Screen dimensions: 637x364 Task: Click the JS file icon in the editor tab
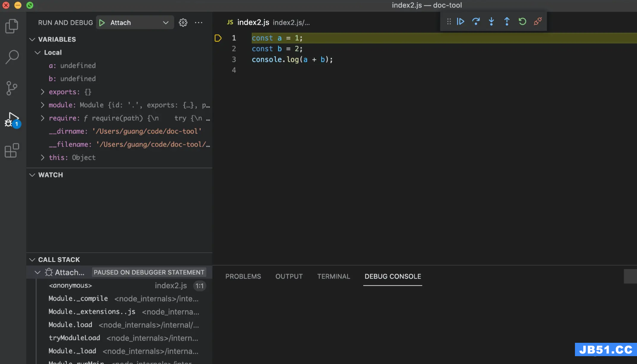coord(230,22)
